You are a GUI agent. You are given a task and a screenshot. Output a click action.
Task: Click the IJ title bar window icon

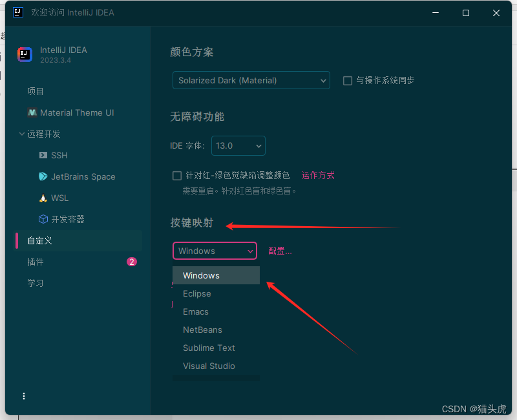[18, 12]
